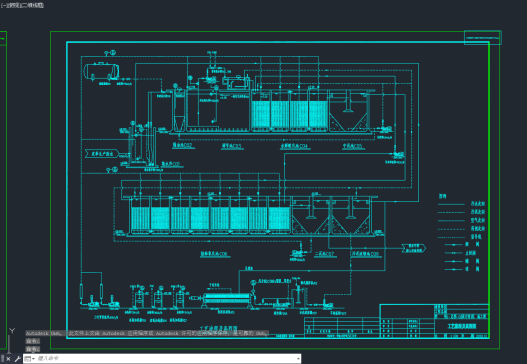527x364 pixels.
Task: Select the C02 tank label text
Action: tap(182, 146)
